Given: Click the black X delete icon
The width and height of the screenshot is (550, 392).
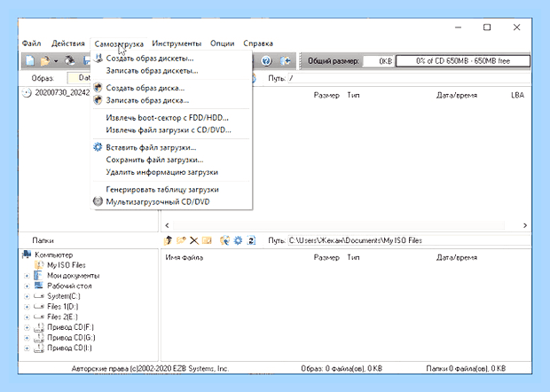Looking at the screenshot, I should [x=194, y=240].
